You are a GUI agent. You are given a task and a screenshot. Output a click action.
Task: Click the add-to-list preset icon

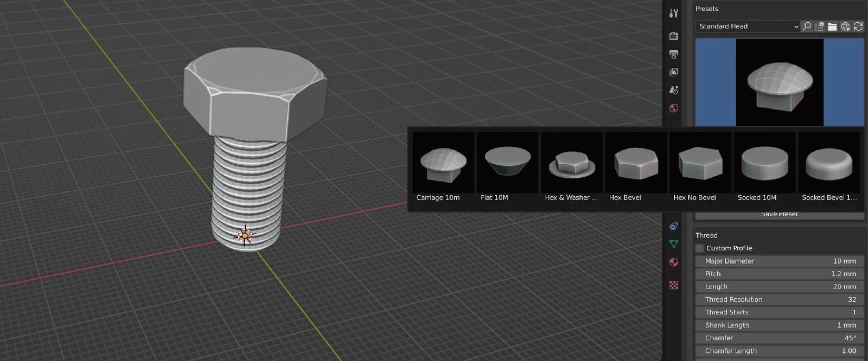[820, 26]
